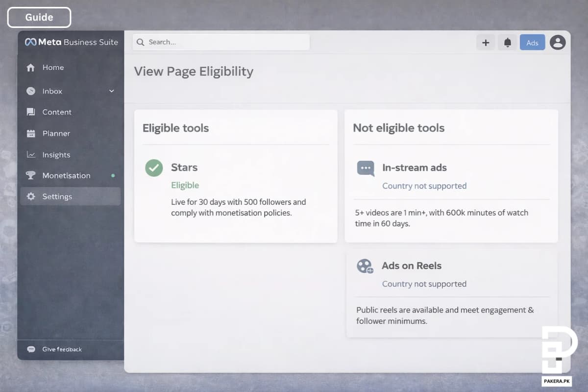588x392 pixels.
Task: Click the Ads on Reels title
Action: point(412,266)
